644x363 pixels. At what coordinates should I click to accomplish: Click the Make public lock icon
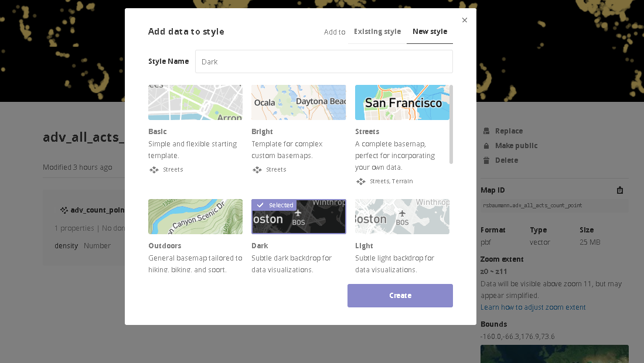click(486, 146)
